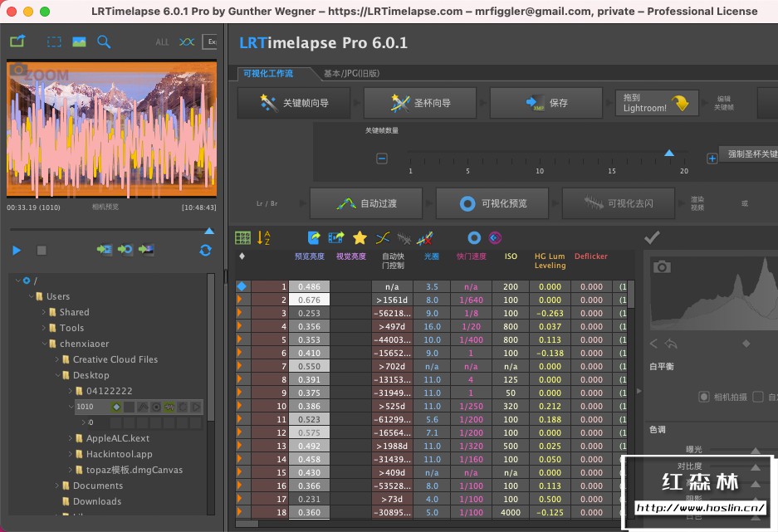Stop the preview playback
The height and width of the screenshot is (532, 778).
point(42,251)
